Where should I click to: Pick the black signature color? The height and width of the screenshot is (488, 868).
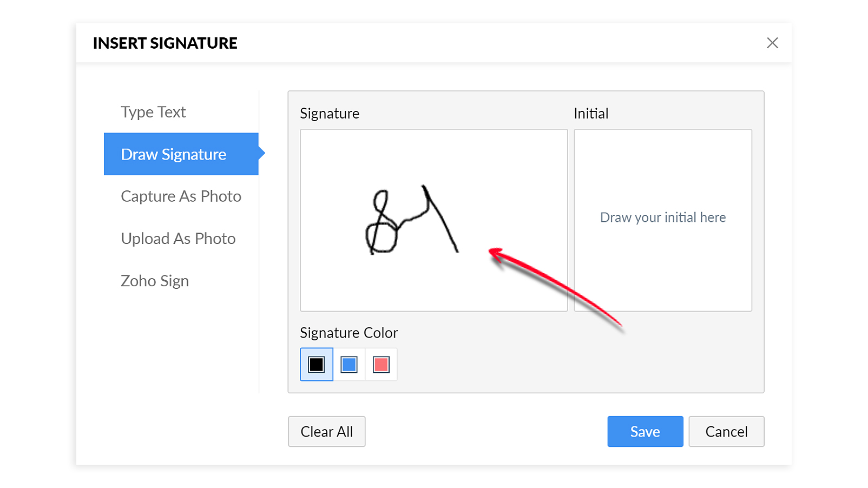(x=317, y=365)
